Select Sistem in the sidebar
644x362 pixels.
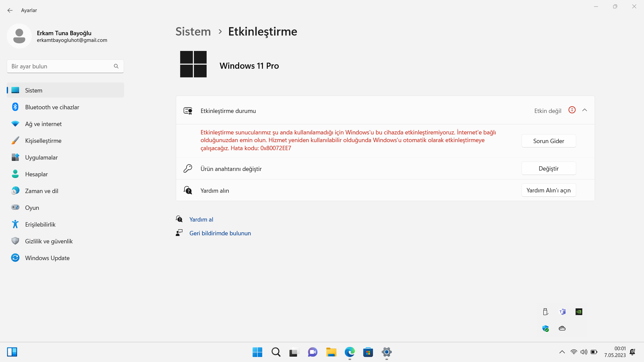pyautogui.click(x=65, y=90)
